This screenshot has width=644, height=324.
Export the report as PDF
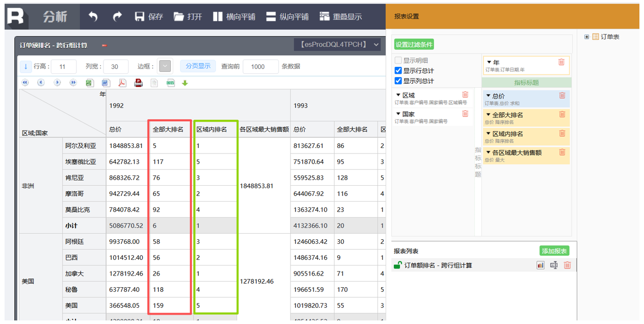122,83
